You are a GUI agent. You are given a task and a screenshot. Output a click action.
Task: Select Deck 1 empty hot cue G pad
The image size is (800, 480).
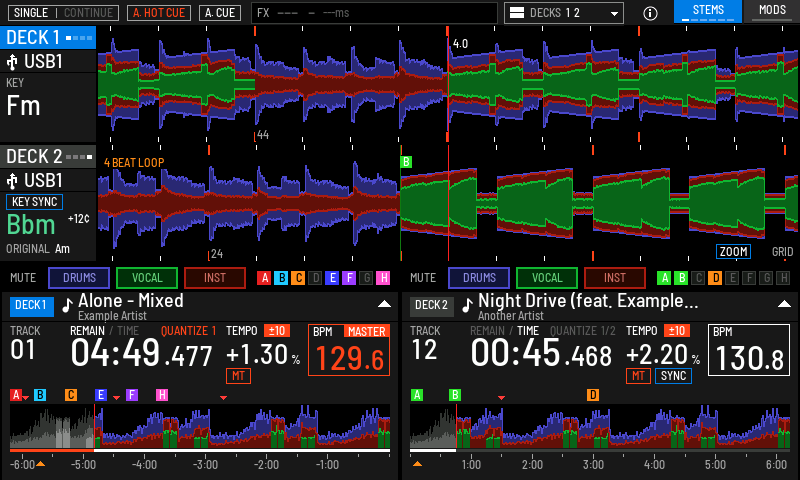click(x=366, y=278)
